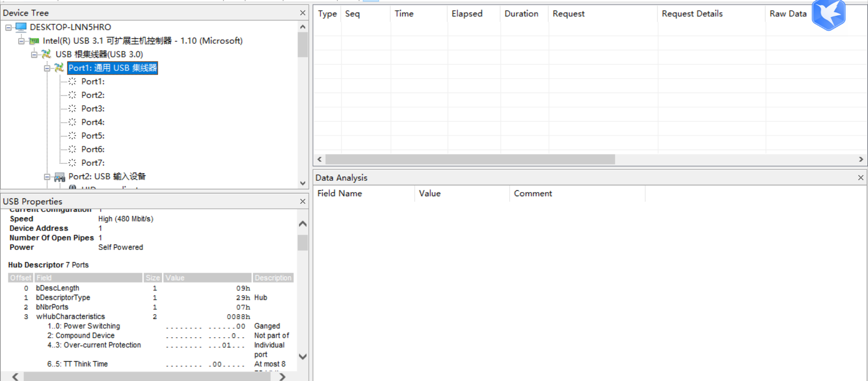Select Port5: in the device tree

pyautogui.click(x=93, y=136)
